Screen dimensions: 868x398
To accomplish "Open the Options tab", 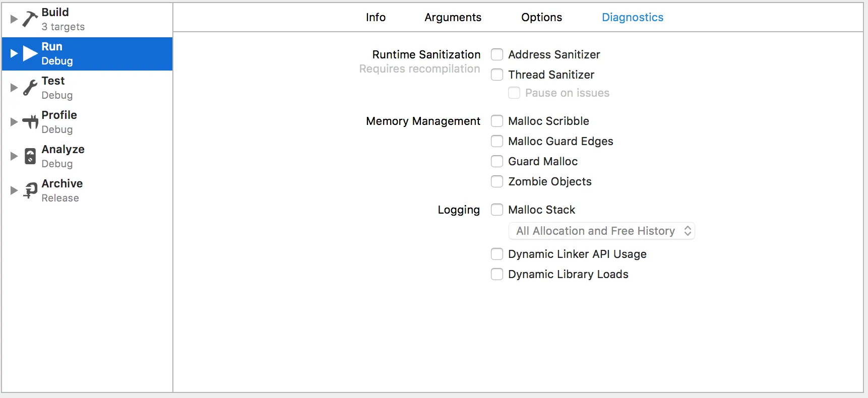I will tap(541, 18).
